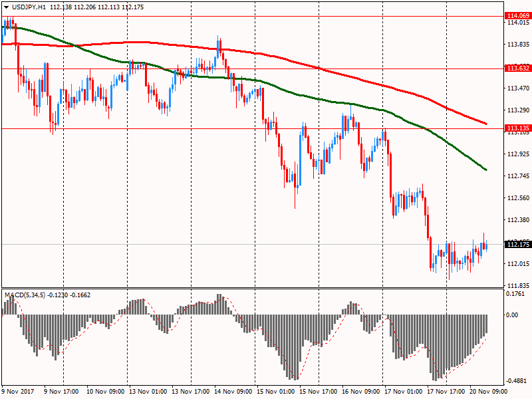Select the 15 Nov 17:00 time label

[x=319, y=392]
